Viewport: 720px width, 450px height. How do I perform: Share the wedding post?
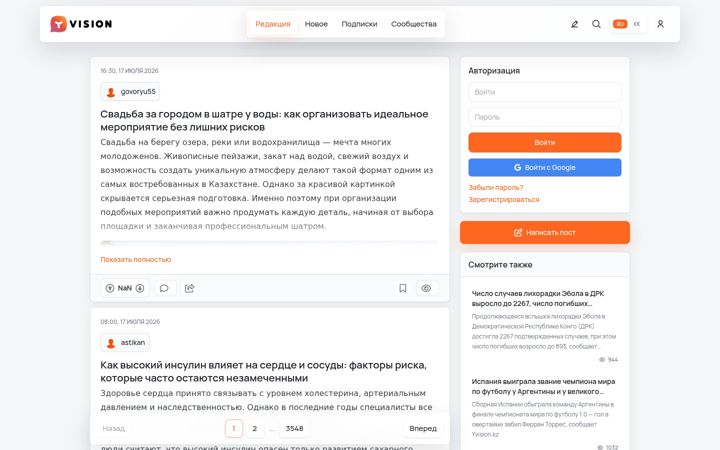coord(189,288)
